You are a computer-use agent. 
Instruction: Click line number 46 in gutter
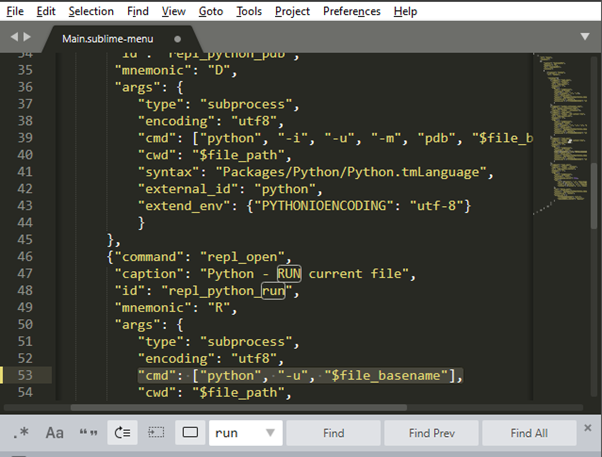point(25,257)
